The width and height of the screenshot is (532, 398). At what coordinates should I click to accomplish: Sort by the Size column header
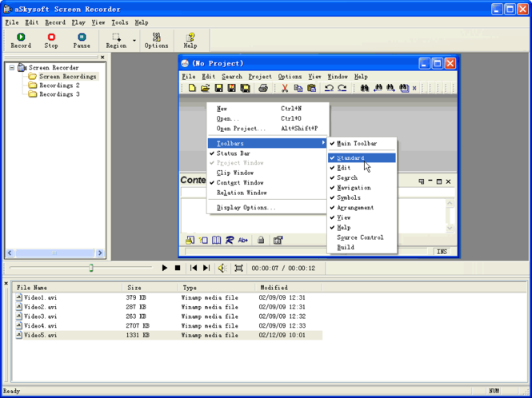[x=150, y=288]
